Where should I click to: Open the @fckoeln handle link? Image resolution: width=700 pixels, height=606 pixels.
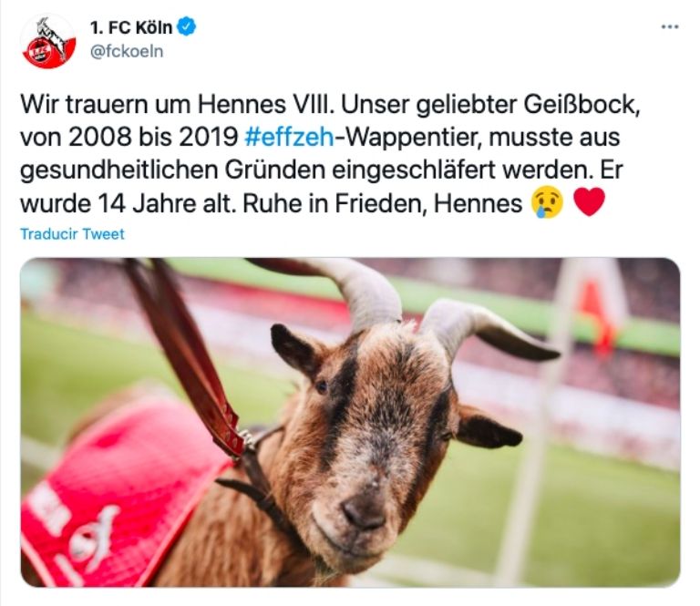click(x=127, y=51)
